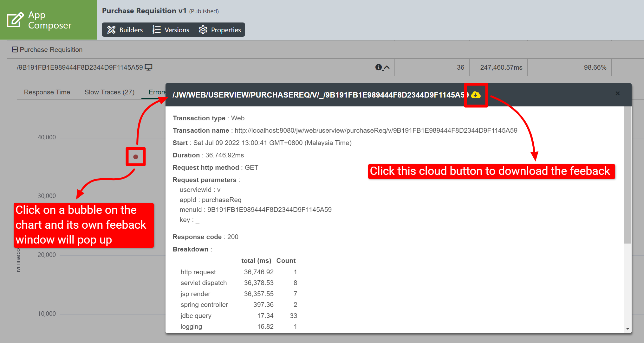Screen dimensions: 644x343
Task: Click the info icon in the row
Action: click(378, 67)
